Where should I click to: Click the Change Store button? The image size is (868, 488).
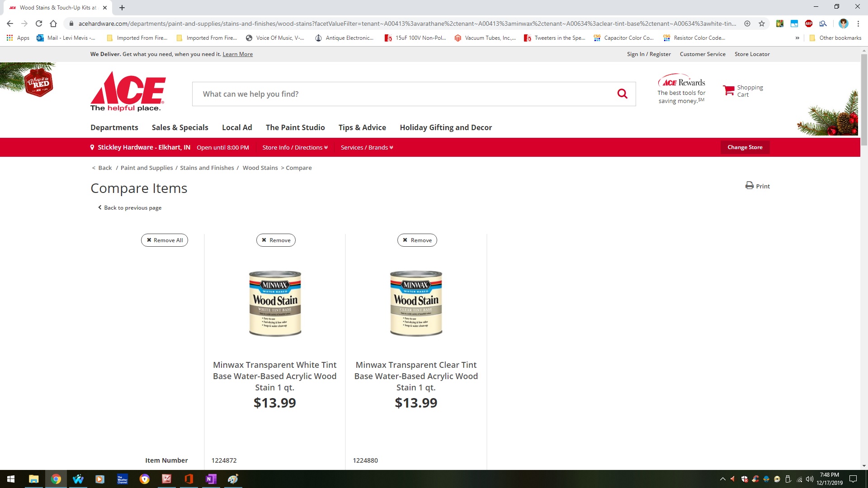[x=745, y=147]
